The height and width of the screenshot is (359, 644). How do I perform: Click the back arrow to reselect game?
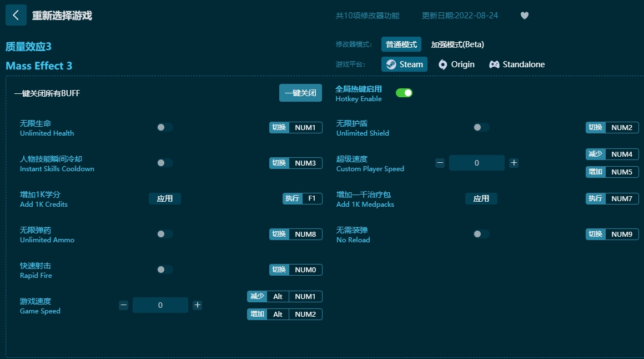click(x=16, y=15)
